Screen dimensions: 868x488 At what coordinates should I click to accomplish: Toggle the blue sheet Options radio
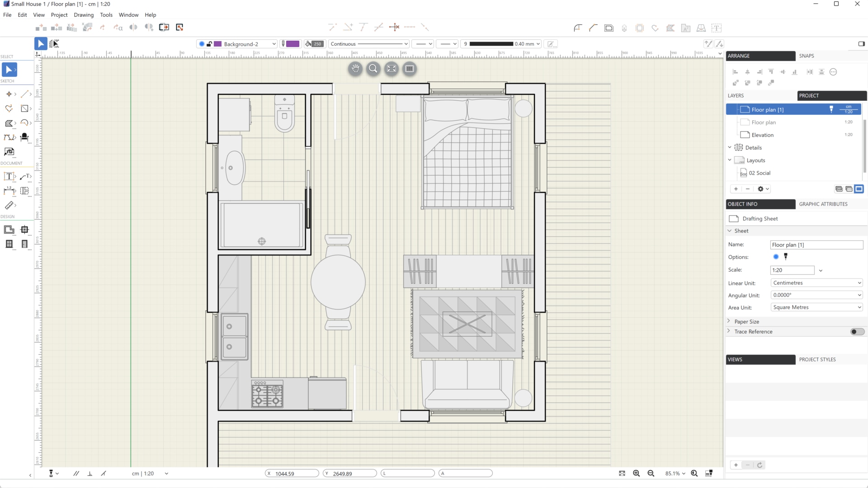[x=776, y=257]
